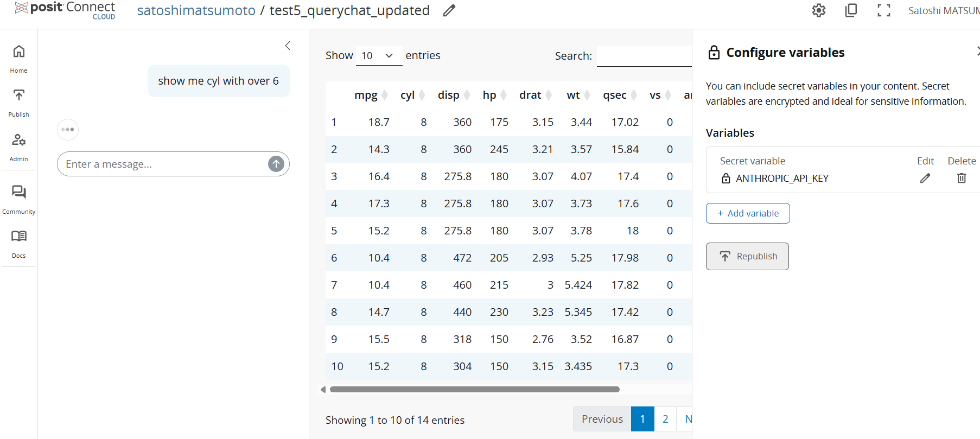This screenshot has width=980, height=439.
Task: Send the chat message with arrow button
Action: pos(276,164)
